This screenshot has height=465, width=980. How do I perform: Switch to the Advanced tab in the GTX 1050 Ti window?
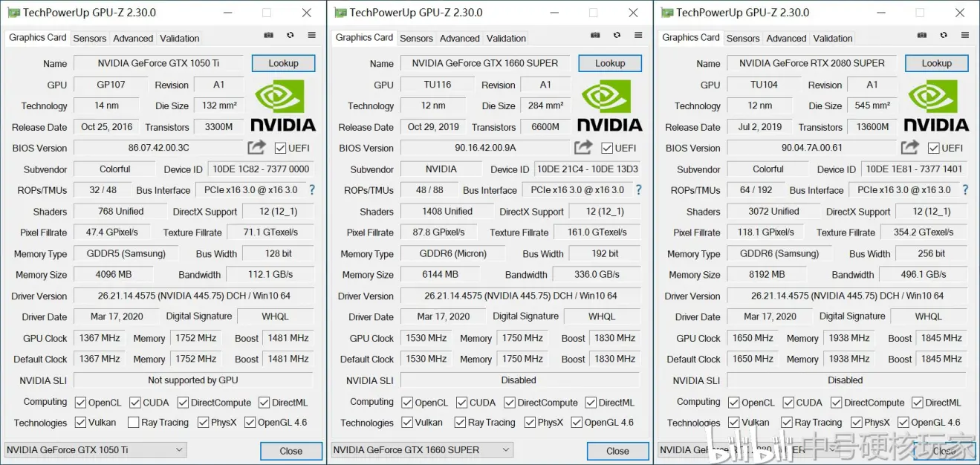click(133, 38)
